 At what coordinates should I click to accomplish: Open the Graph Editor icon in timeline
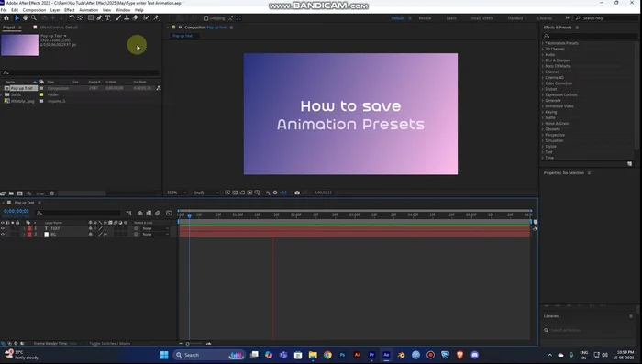tap(169, 213)
